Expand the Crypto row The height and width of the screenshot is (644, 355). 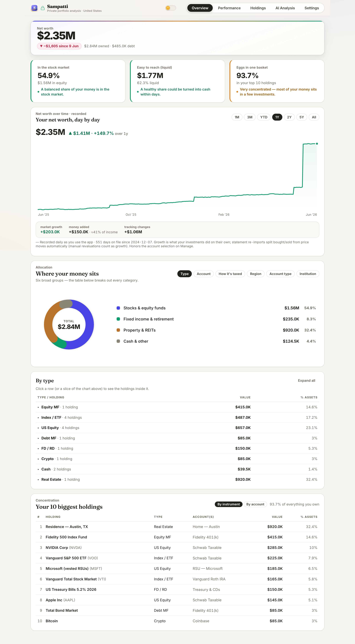pos(177,459)
